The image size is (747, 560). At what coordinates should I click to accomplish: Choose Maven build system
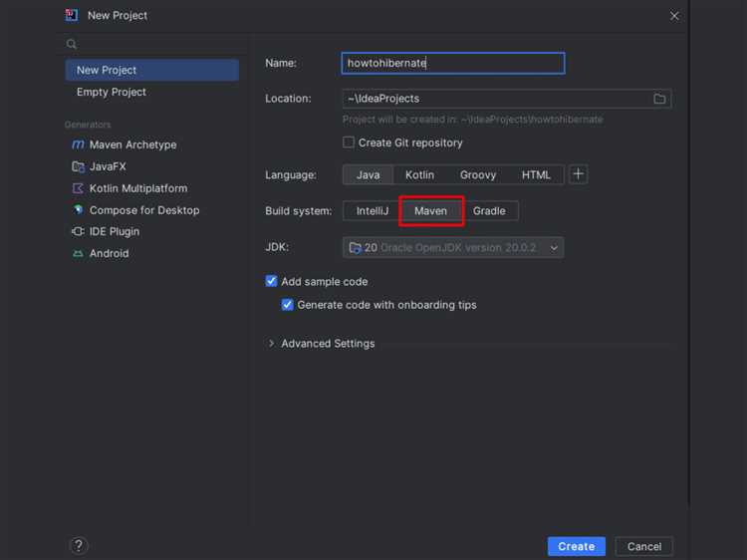pyautogui.click(x=430, y=210)
